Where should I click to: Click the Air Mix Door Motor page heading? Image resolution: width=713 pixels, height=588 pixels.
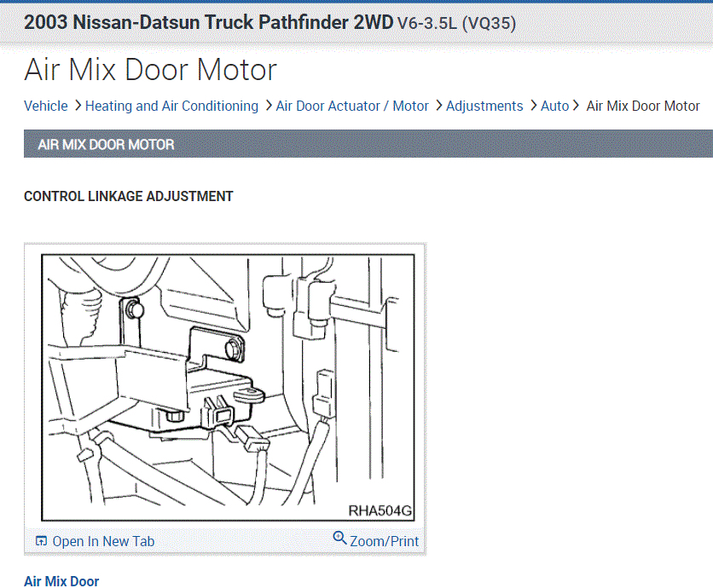pyautogui.click(x=150, y=70)
